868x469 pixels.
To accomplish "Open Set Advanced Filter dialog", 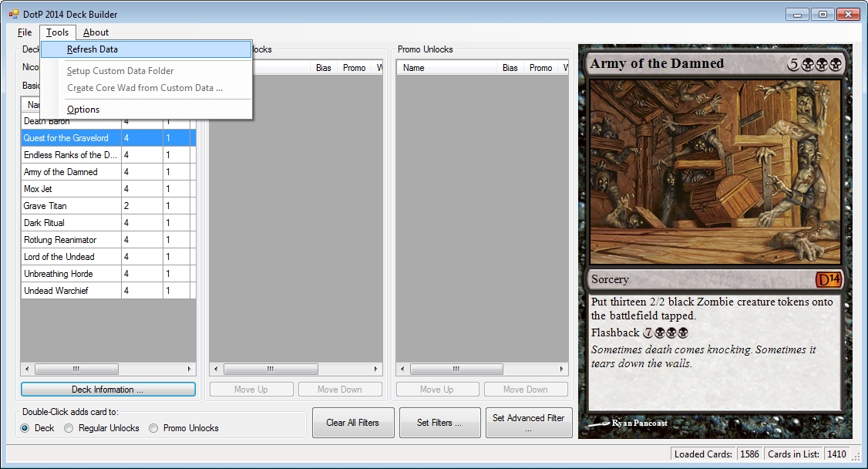I will (529, 423).
